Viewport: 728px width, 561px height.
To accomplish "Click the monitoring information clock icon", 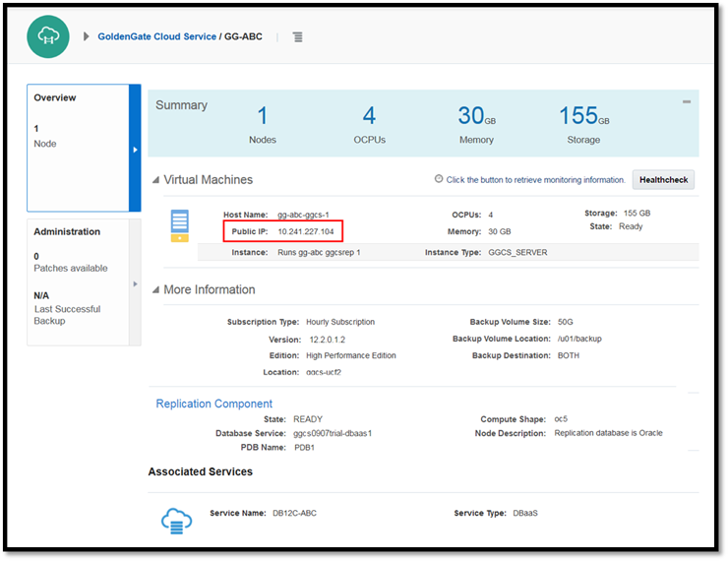I will click(439, 179).
